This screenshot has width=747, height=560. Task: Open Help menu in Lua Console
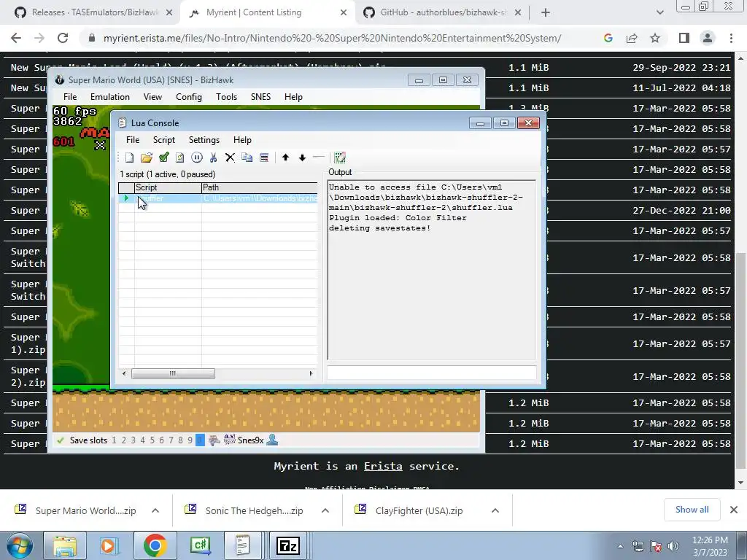click(242, 140)
